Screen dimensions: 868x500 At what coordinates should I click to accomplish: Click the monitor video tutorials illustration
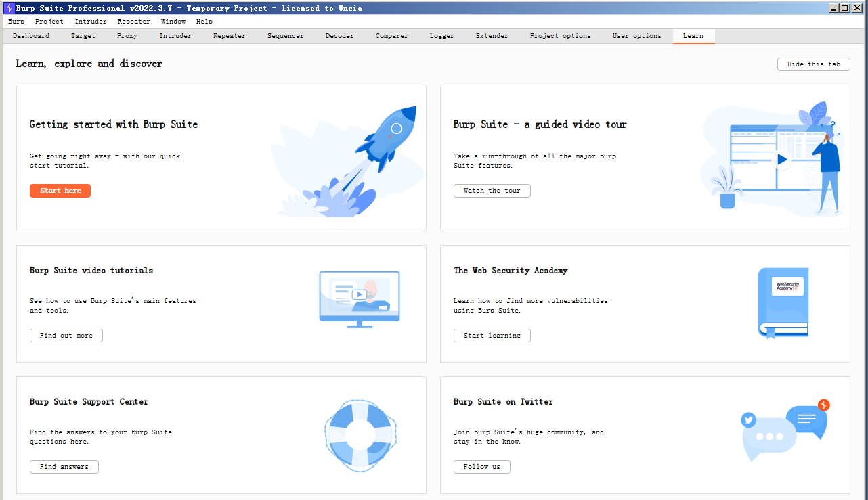(x=360, y=299)
